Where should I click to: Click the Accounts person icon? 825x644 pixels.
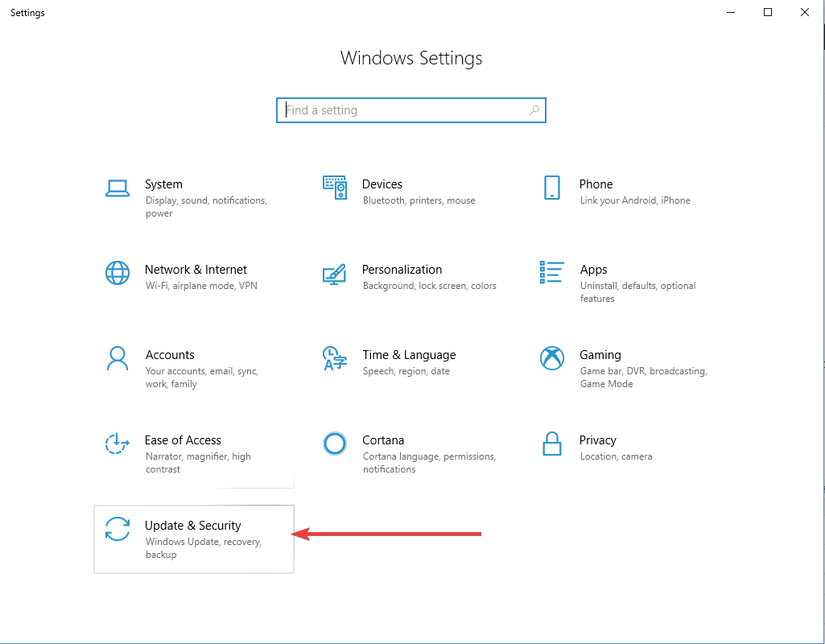[x=118, y=358]
